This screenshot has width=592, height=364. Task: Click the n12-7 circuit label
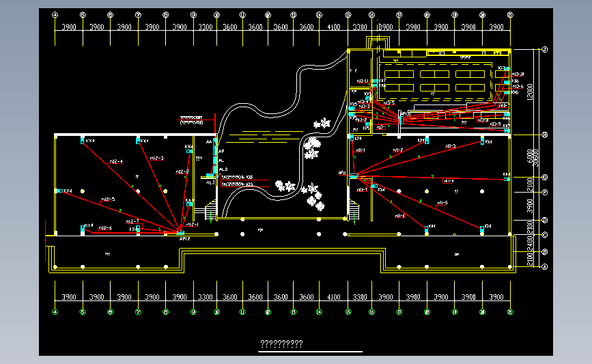(x=132, y=221)
